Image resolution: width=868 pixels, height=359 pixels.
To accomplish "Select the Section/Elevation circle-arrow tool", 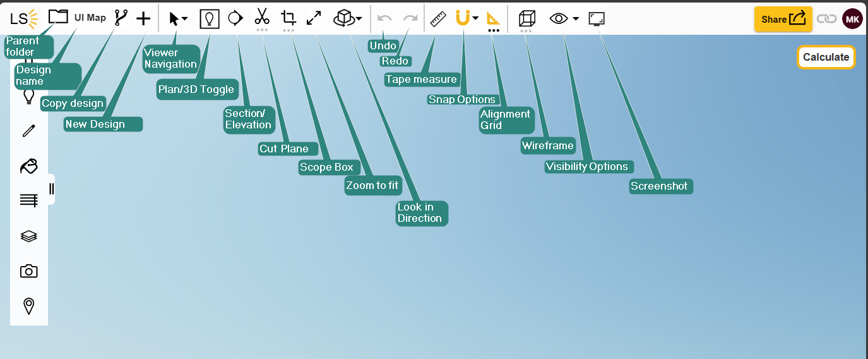I will [x=235, y=18].
